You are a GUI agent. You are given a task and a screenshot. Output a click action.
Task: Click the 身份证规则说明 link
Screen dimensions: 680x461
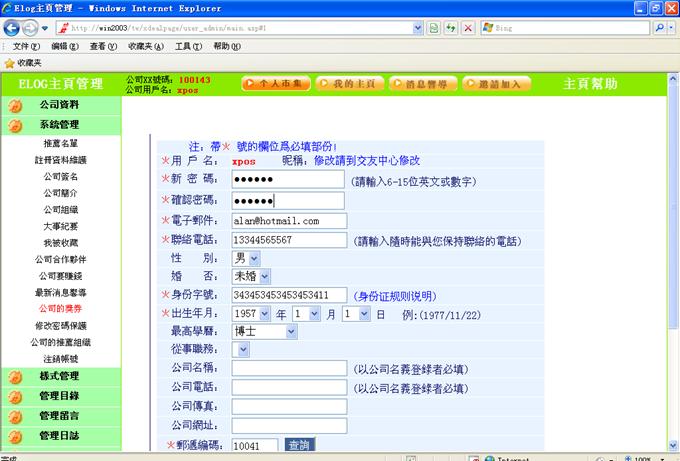397,295
